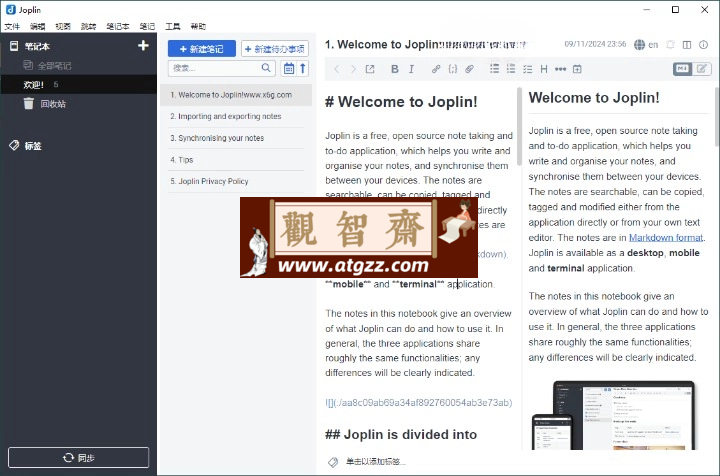This screenshot has width=720, height=476.
Task: Open the 欢迎! notebook
Action: [78, 84]
